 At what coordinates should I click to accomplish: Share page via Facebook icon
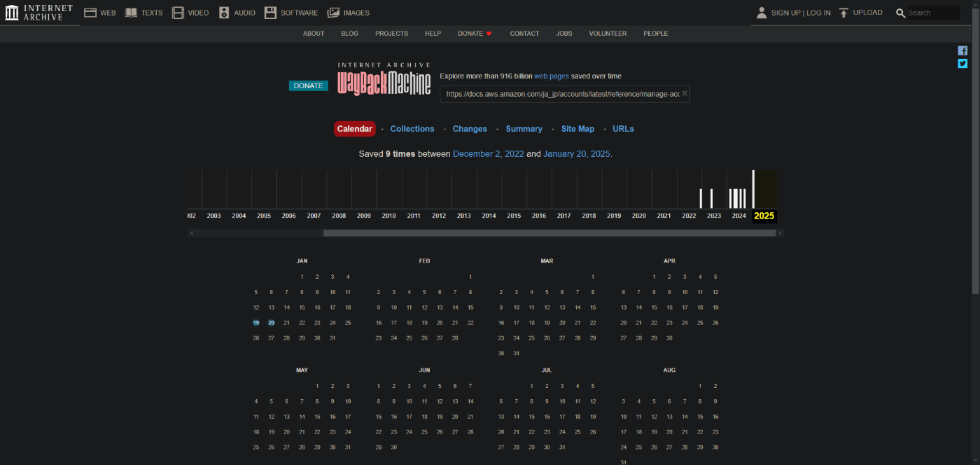[962, 50]
